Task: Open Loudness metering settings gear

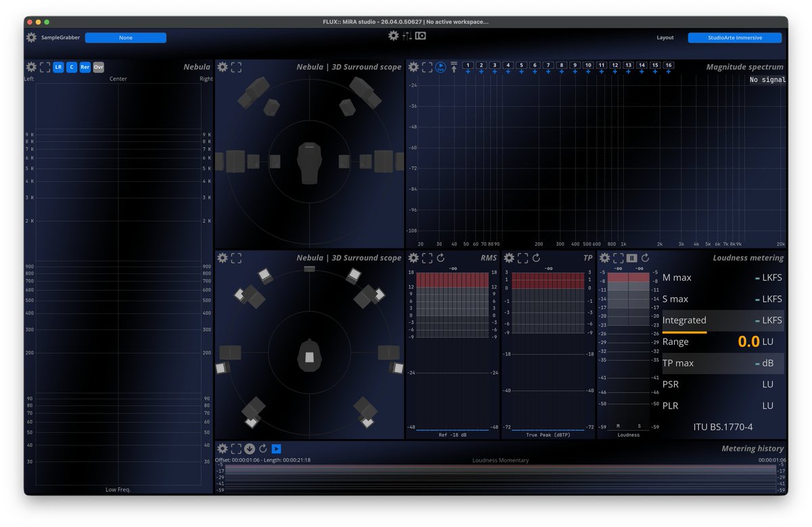Action: (604, 258)
